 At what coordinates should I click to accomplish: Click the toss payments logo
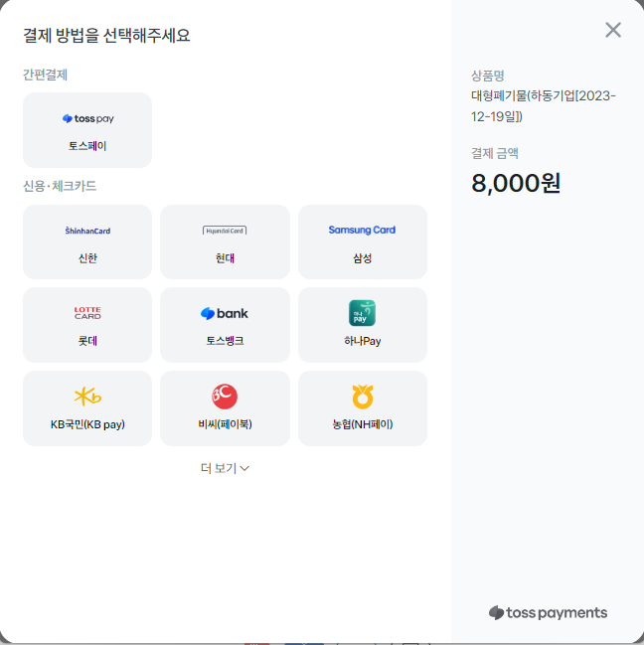[x=548, y=612]
